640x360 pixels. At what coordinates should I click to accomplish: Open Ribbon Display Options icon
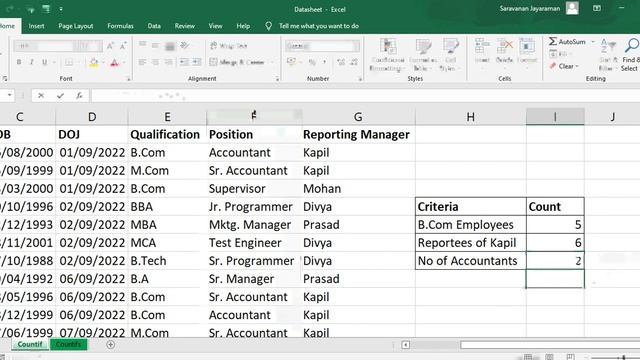597,8
